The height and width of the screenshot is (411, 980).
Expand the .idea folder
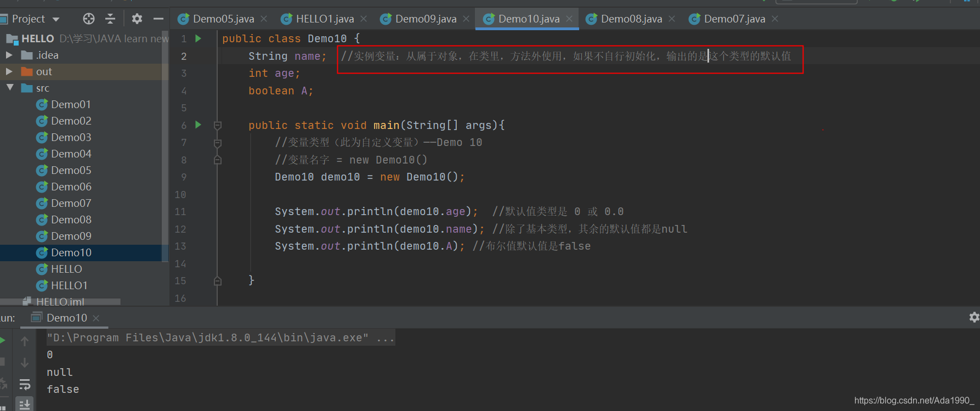click(x=9, y=55)
